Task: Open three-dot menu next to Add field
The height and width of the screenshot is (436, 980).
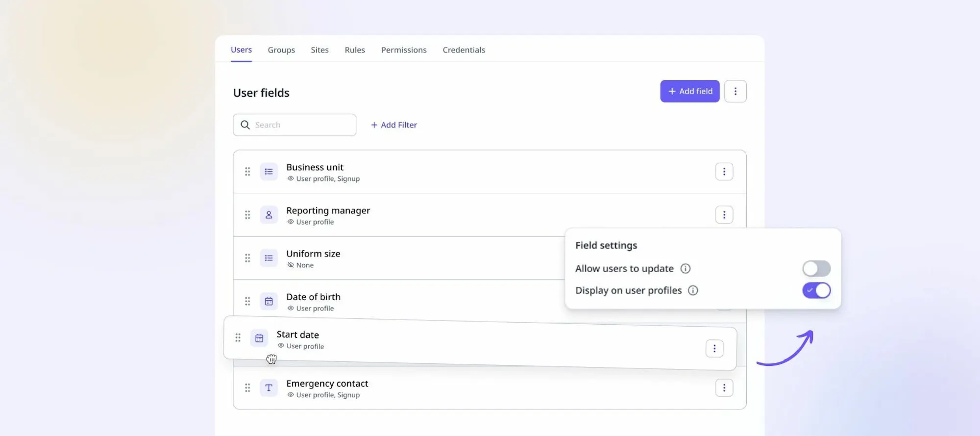Action: [x=735, y=91]
